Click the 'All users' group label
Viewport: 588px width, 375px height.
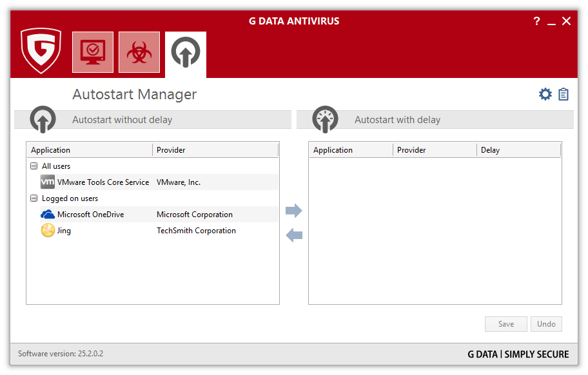(x=56, y=166)
